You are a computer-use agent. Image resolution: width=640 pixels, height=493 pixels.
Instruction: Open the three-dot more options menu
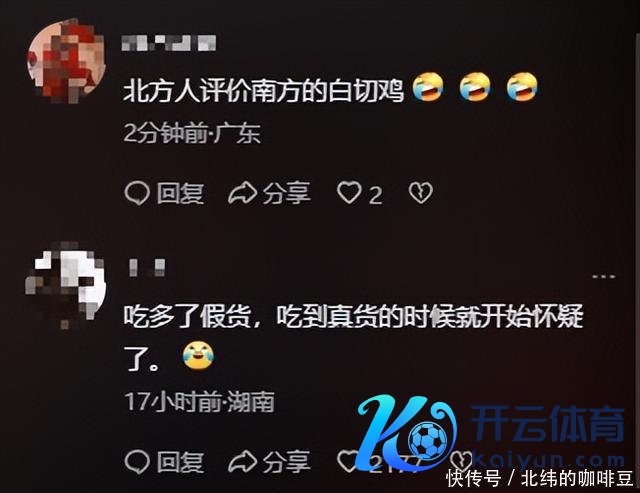tap(604, 277)
